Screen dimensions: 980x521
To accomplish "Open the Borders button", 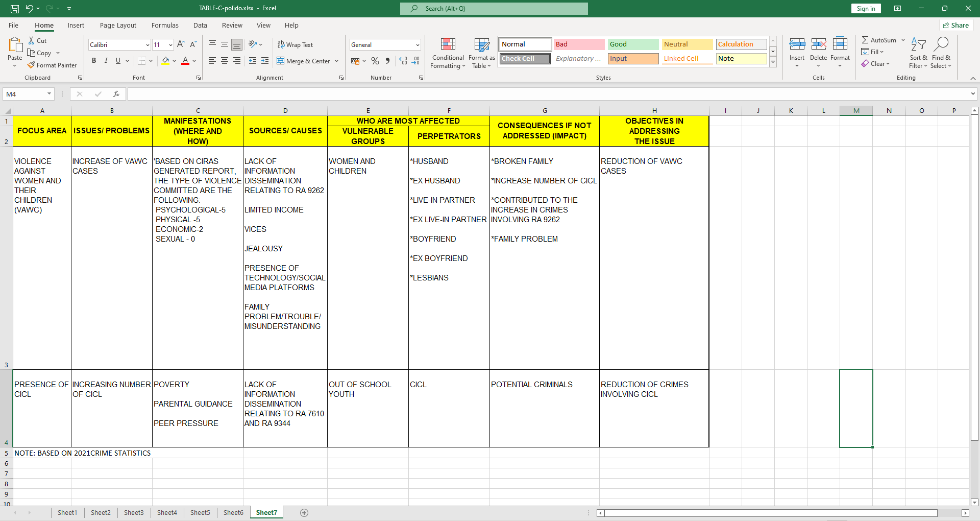I will [142, 61].
